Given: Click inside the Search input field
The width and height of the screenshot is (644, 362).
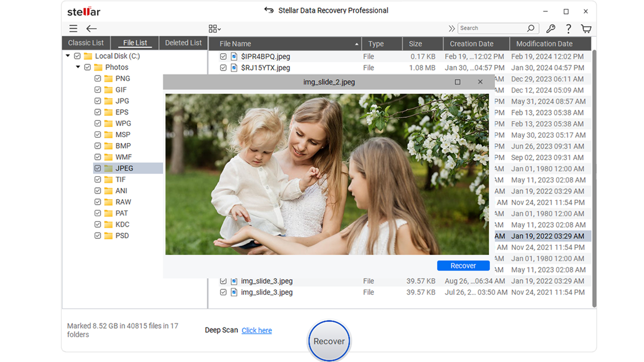Looking at the screenshot, I should click(x=491, y=28).
